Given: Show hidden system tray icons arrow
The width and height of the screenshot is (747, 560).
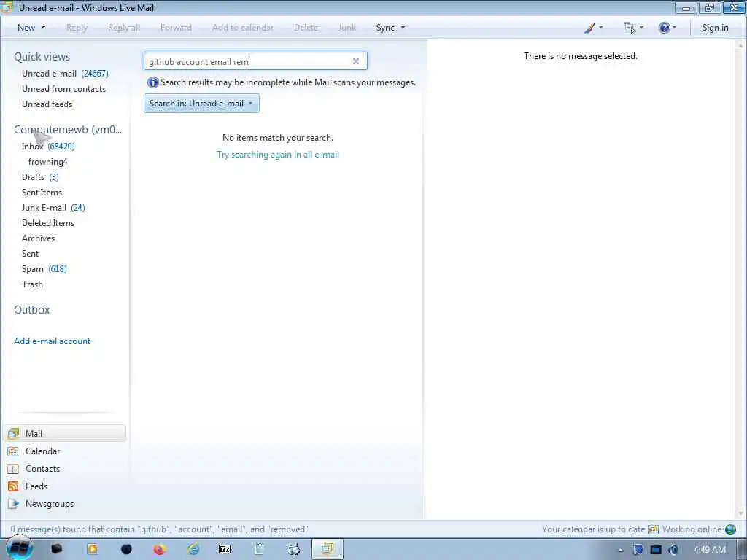Looking at the screenshot, I should 620,550.
